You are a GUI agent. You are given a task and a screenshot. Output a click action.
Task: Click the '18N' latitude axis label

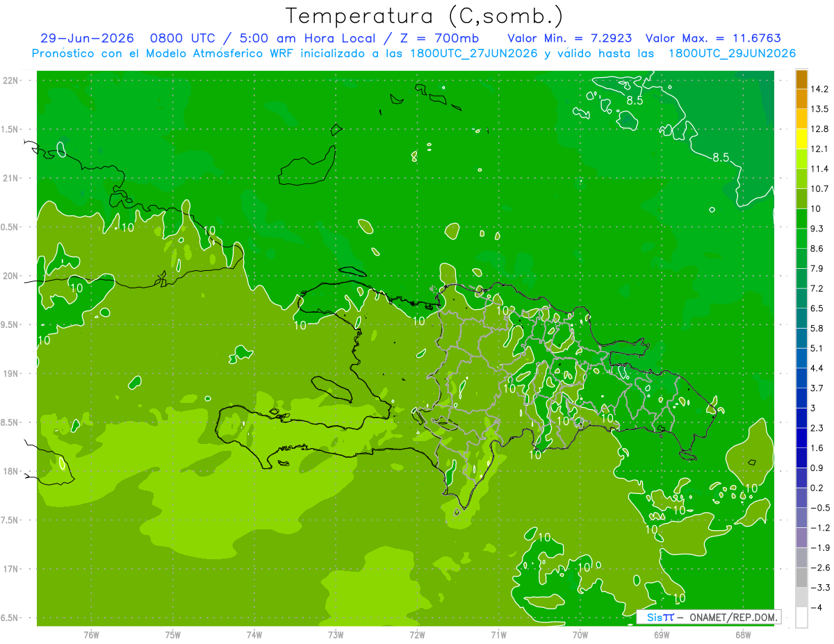click(11, 472)
